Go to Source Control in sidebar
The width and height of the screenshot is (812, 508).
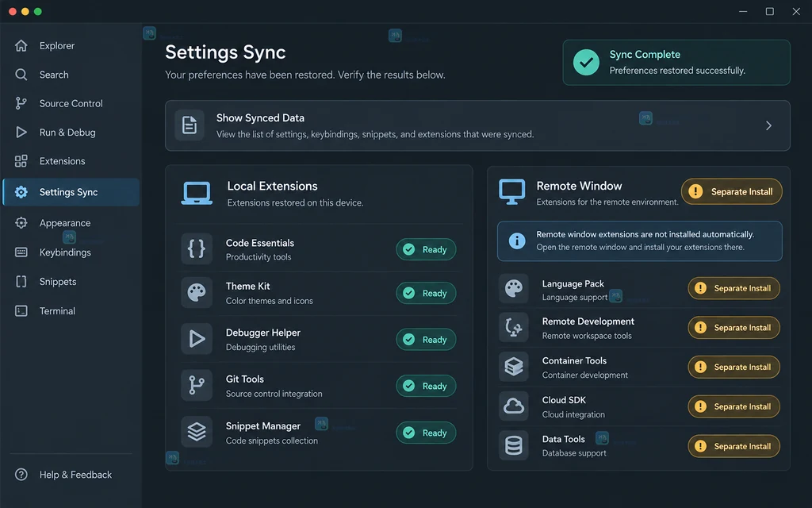pos(71,103)
